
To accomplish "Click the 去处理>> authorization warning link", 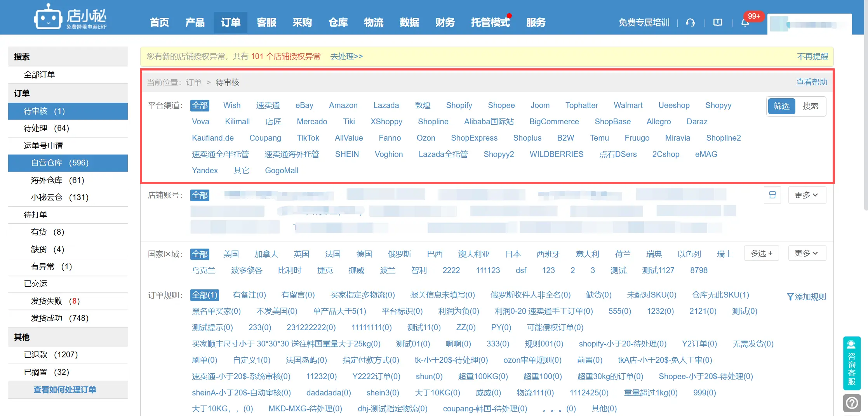I will (x=346, y=56).
